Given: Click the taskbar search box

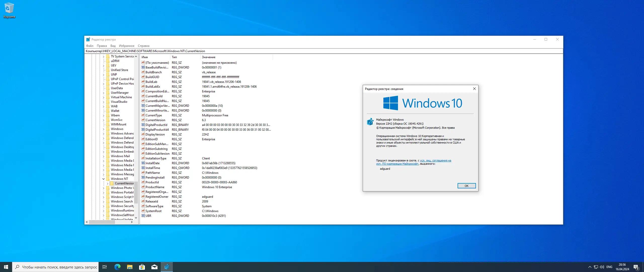Looking at the screenshot, I should pyautogui.click(x=56, y=267).
